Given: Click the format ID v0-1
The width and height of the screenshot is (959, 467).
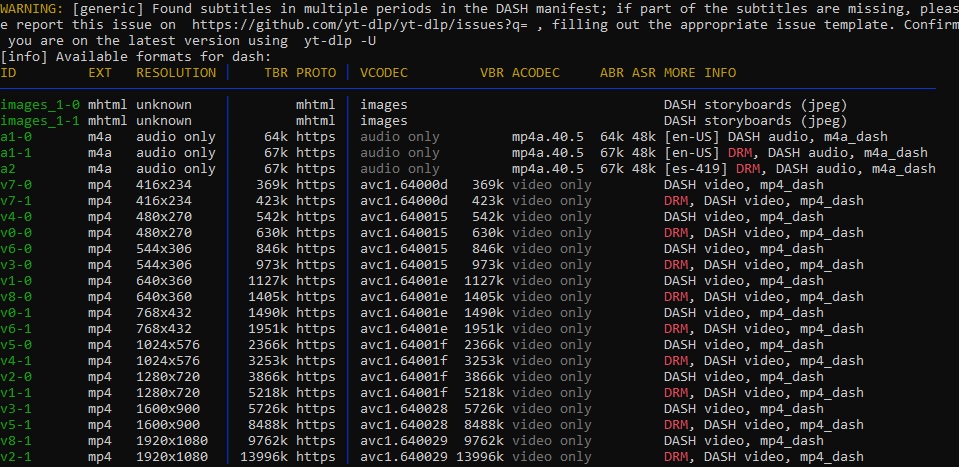Looking at the screenshot, I should point(16,312).
